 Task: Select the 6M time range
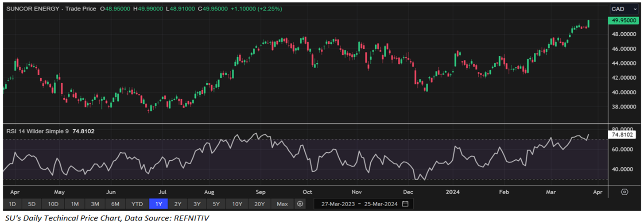[115, 204]
